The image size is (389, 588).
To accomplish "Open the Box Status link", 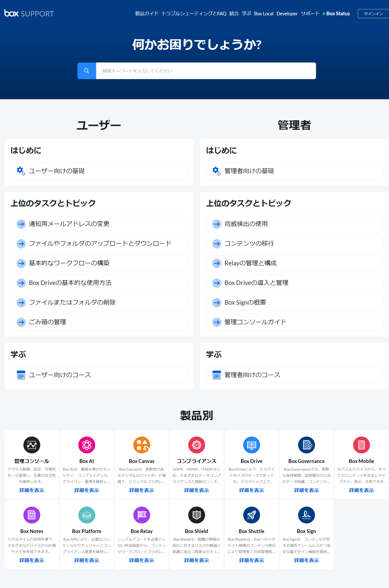I will [336, 13].
